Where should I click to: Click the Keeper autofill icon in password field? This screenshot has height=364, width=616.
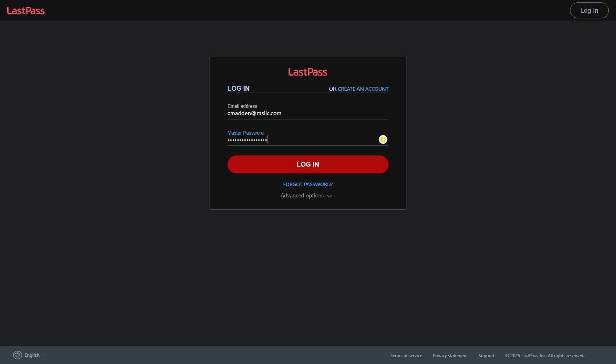pyautogui.click(x=383, y=139)
